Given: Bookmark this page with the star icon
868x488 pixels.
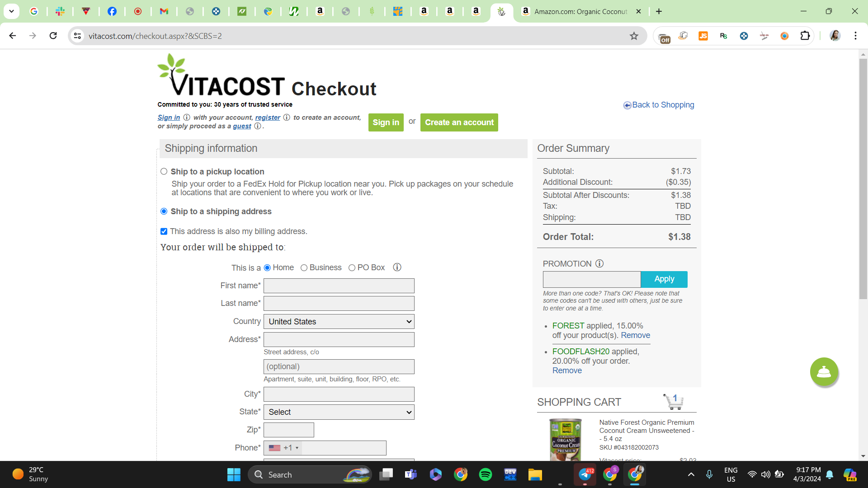Looking at the screenshot, I should 634,36.
